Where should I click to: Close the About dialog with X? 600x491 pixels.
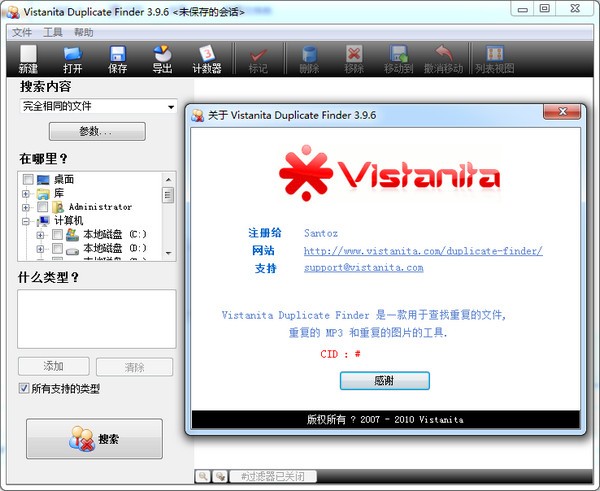562,111
